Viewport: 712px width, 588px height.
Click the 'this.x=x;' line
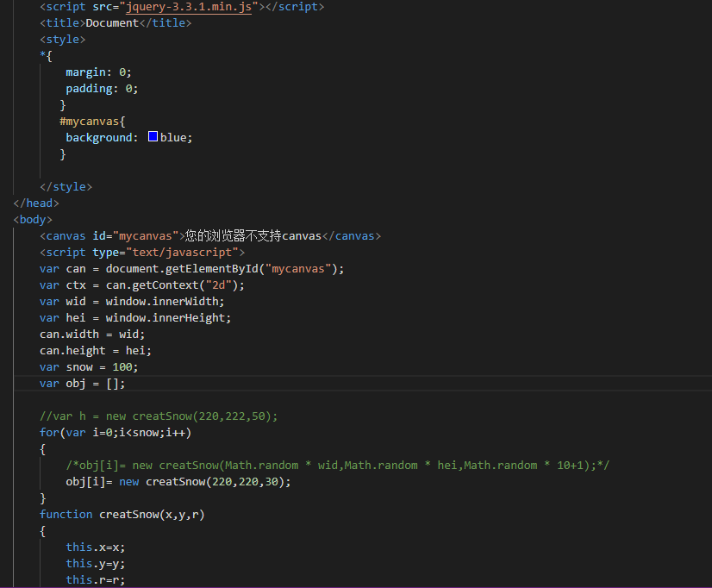(x=96, y=547)
